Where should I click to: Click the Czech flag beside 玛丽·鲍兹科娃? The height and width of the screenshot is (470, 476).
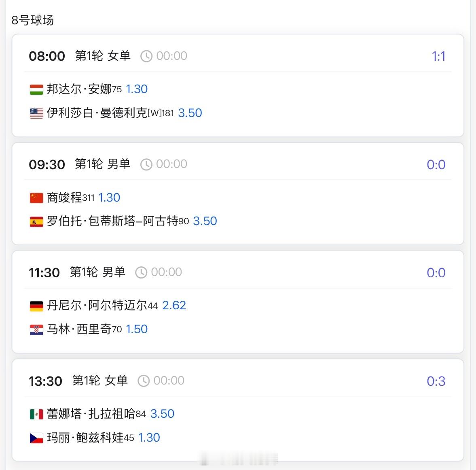pyautogui.click(x=36, y=438)
